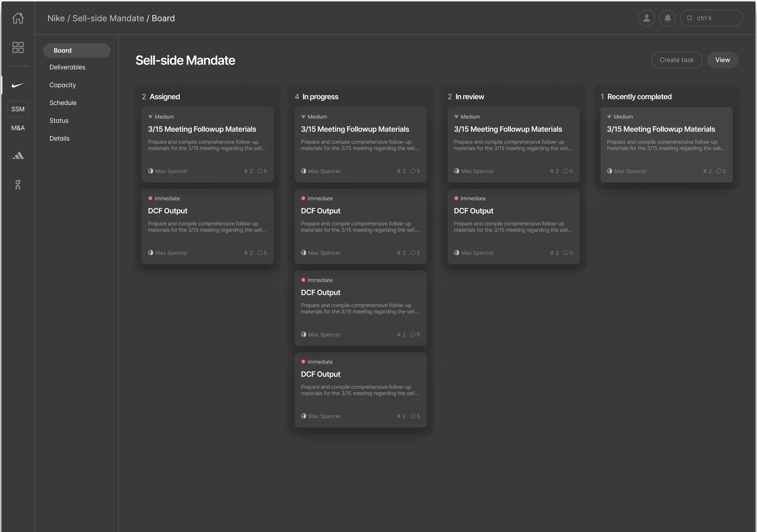Open the Deliverables menu item
The height and width of the screenshot is (532, 757).
pos(67,67)
